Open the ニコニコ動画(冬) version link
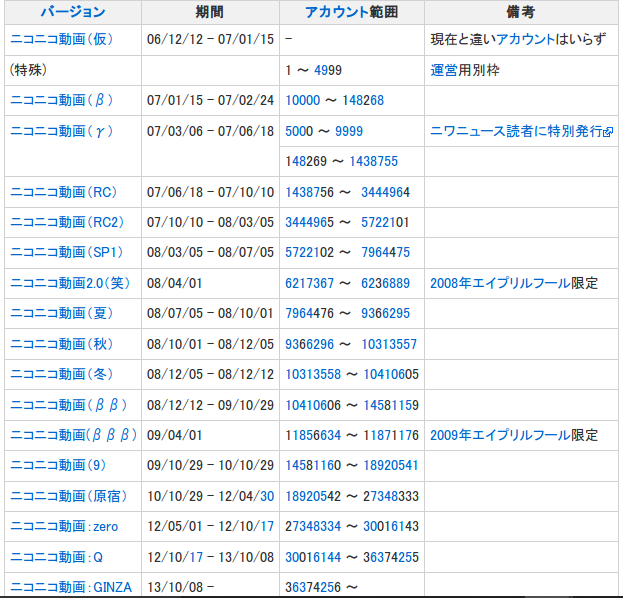Image resolution: width=623 pixels, height=598 pixels. [62, 374]
